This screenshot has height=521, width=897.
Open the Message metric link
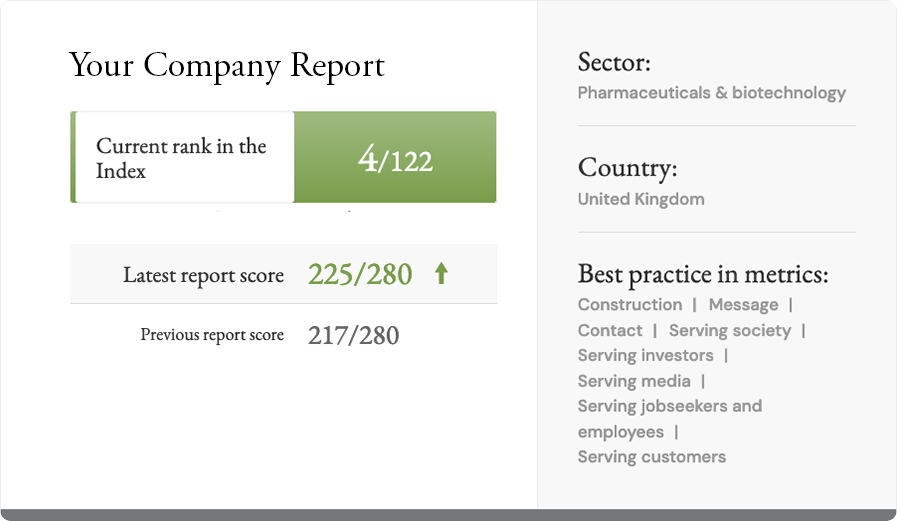tap(743, 305)
